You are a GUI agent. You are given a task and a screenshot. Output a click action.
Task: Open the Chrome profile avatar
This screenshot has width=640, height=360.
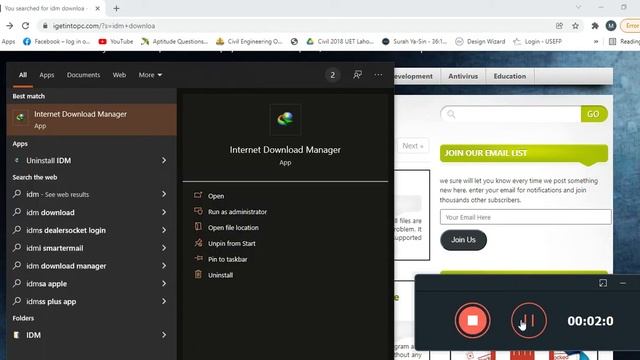tap(611, 26)
